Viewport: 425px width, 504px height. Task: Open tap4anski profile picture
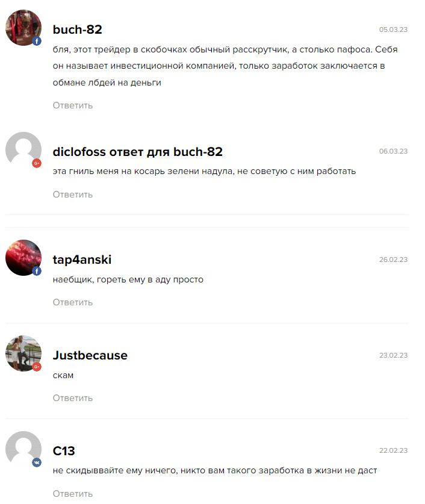(23, 258)
